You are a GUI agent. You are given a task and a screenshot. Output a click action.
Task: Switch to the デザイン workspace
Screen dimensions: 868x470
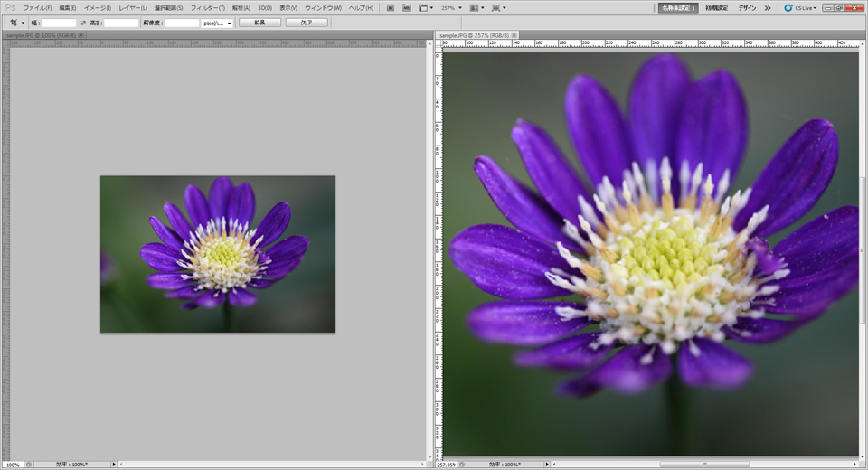(747, 8)
